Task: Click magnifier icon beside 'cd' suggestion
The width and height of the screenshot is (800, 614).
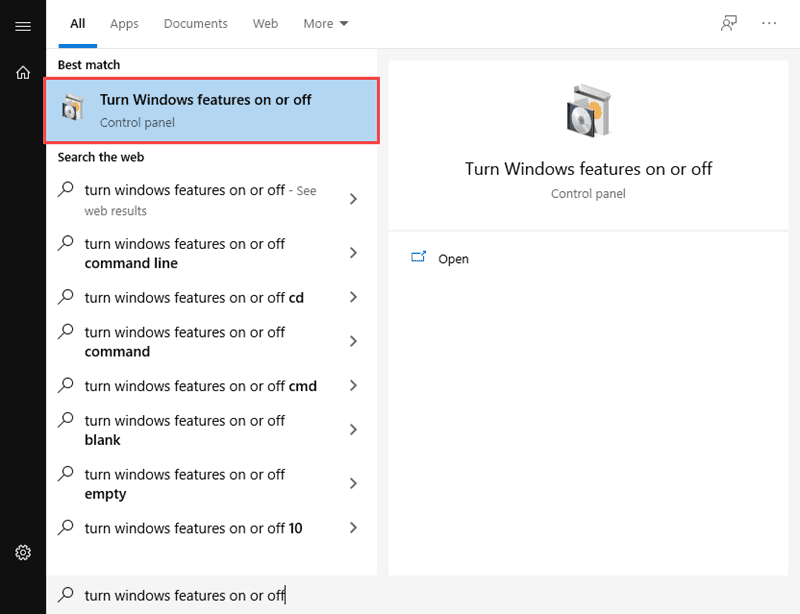Action: [x=66, y=297]
